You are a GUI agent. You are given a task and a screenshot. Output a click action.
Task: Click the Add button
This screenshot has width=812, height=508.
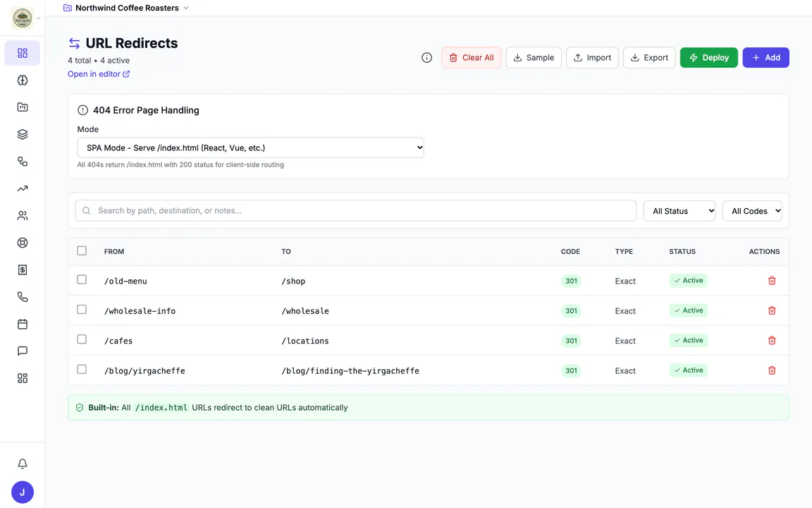click(766, 58)
